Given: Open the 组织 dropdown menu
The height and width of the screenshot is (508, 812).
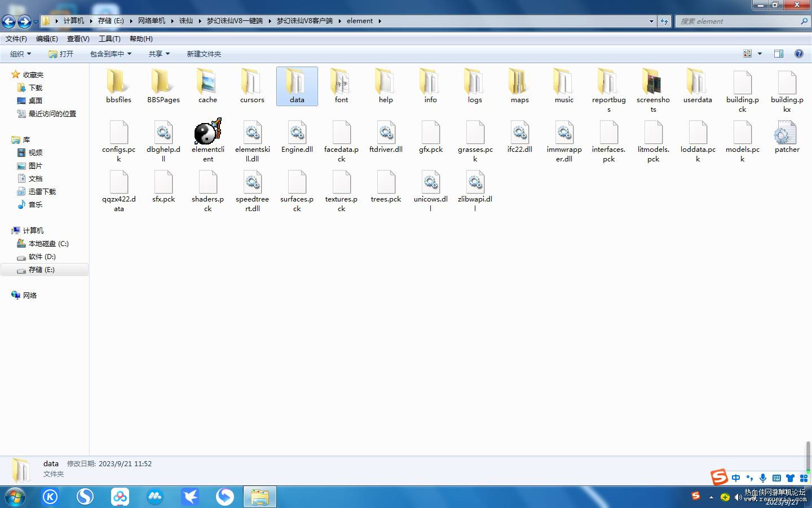Looking at the screenshot, I should tap(20, 54).
